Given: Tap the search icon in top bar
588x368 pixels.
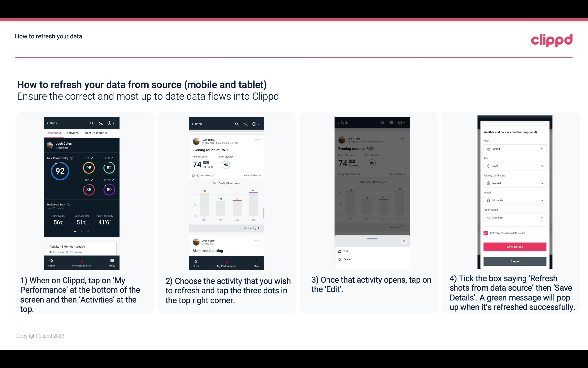Looking at the screenshot, I should click(92, 123).
